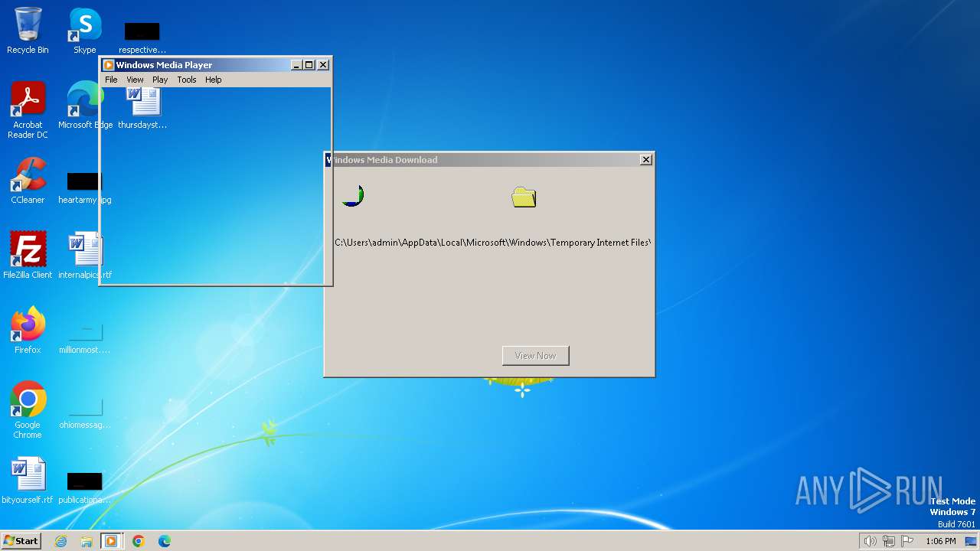Click the View Now button
The height and width of the screenshot is (551, 980).
point(535,355)
